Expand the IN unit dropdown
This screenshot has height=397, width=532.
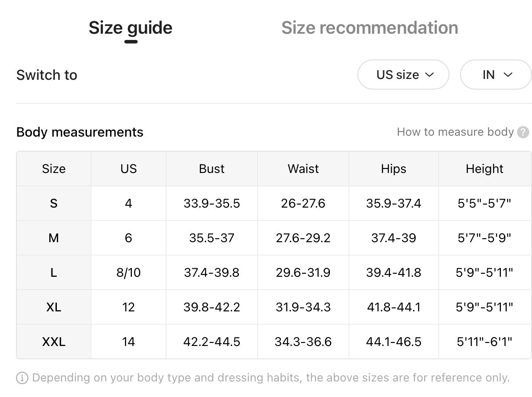[496, 75]
